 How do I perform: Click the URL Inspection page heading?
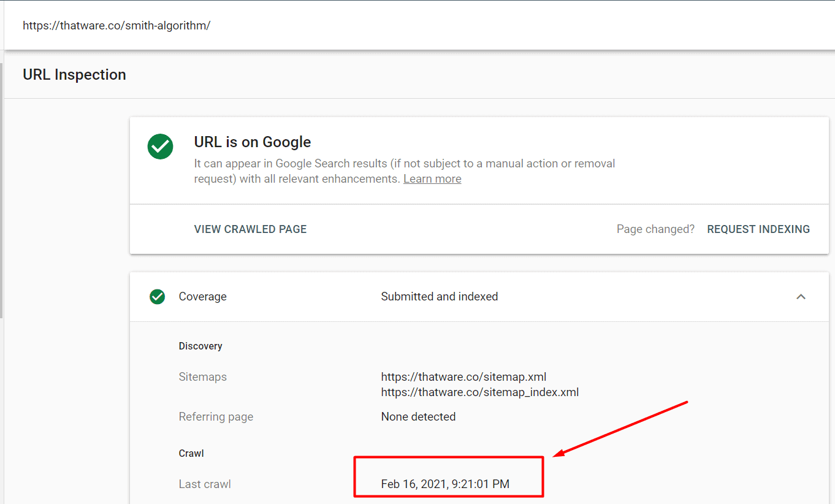coord(74,75)
